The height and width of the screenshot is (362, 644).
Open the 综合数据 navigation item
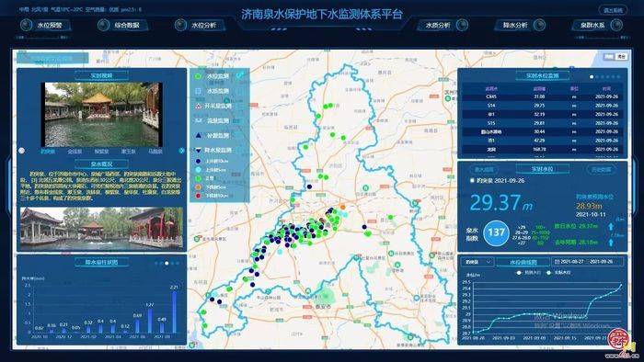click(122, 26)
